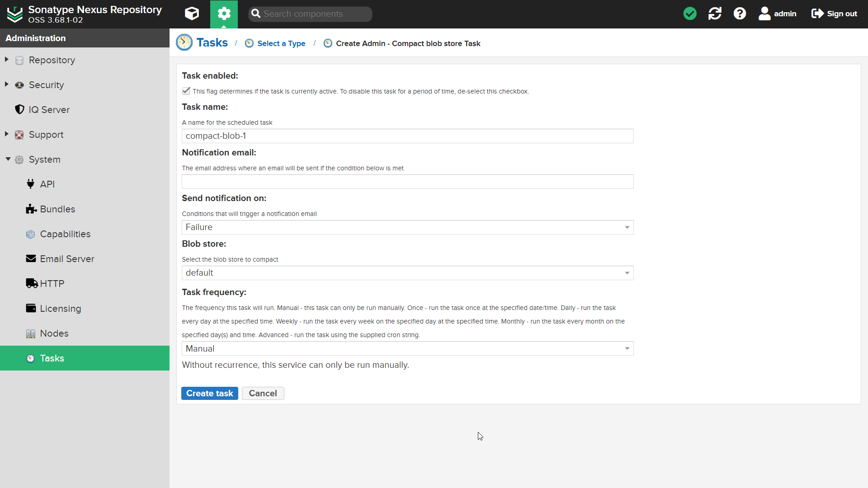
Task: Click the Tasks clock icon in breadcrumb
Action: [184, 42]
